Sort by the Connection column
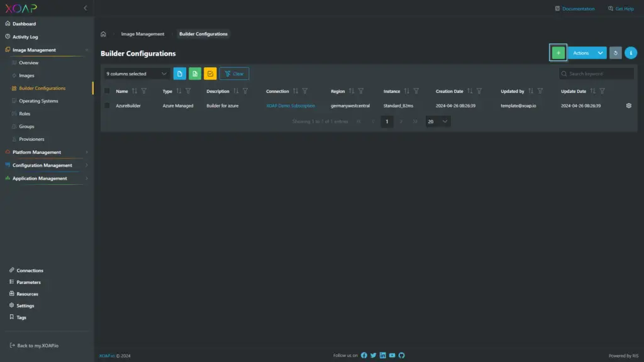The width and height of the screenshot is (644, 362). pyautogui.click(x=296, y=91)
